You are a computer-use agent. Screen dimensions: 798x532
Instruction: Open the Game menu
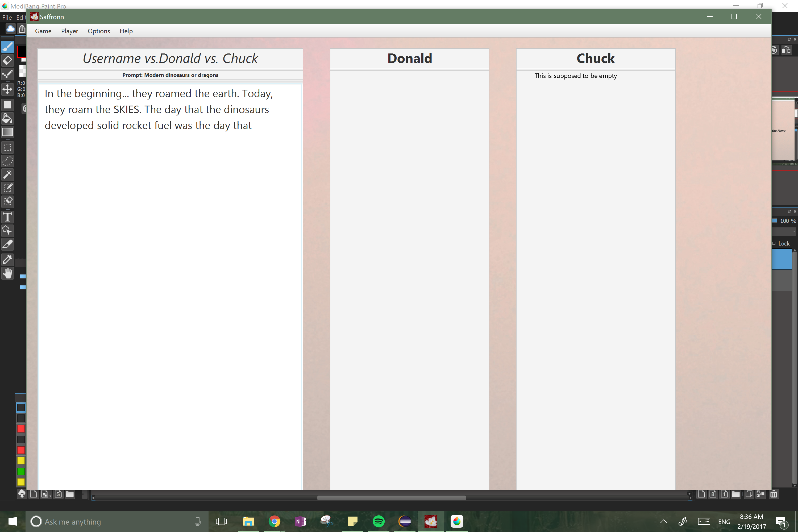pos(43,31)
